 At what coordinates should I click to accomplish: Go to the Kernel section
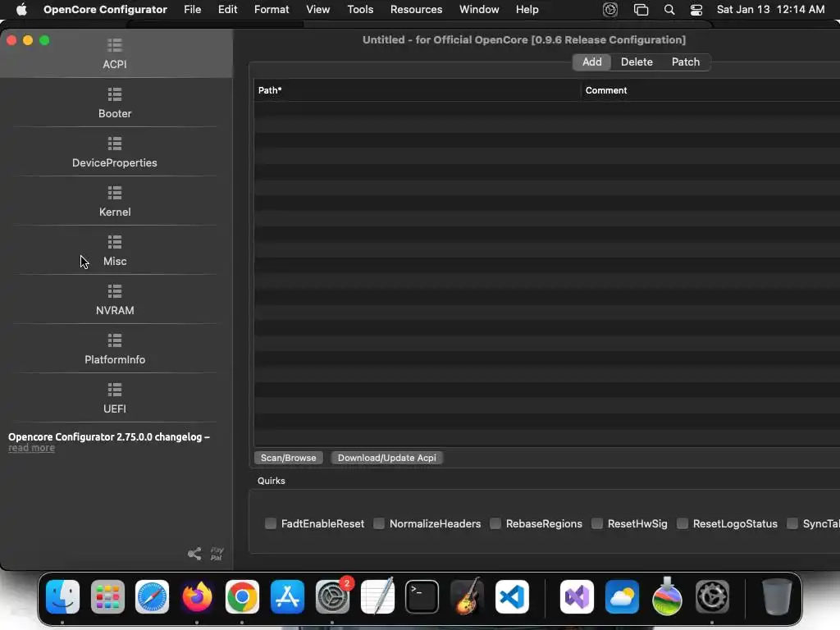point(115,202)
